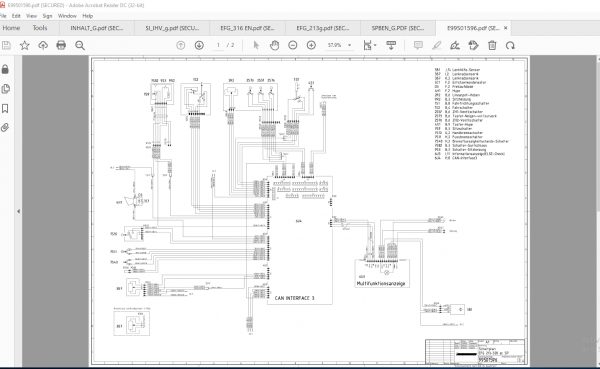Open the Edit menu
600x369 pixels.
tap(16, 16)
